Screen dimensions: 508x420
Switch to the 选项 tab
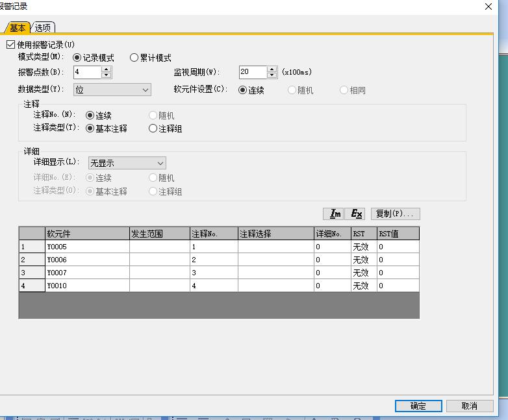click(x=43, y=27)
